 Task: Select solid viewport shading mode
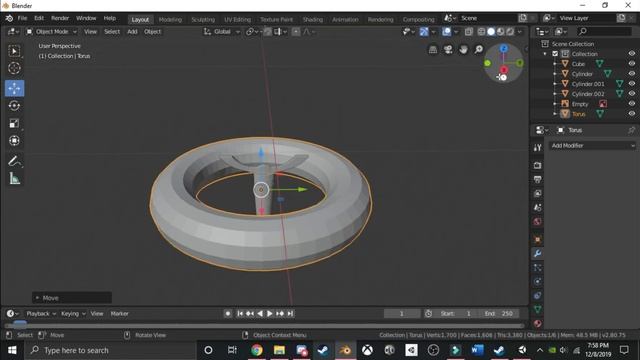click(x=491, y=31)
